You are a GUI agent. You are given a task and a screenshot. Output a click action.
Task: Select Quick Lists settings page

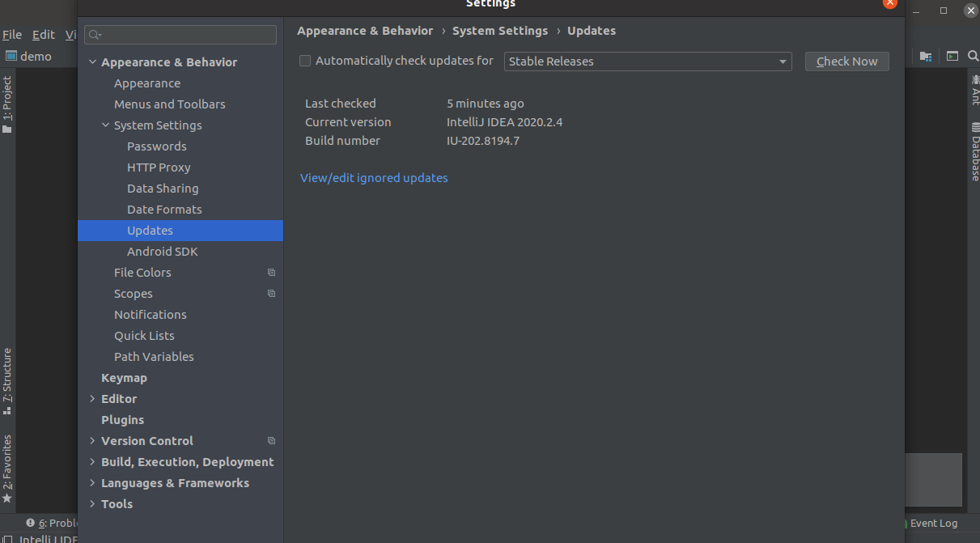144,336
